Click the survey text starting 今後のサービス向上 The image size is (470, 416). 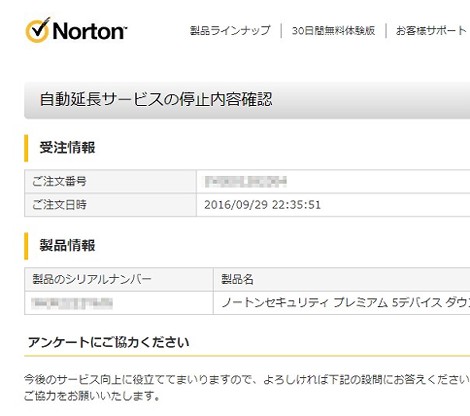247,379
